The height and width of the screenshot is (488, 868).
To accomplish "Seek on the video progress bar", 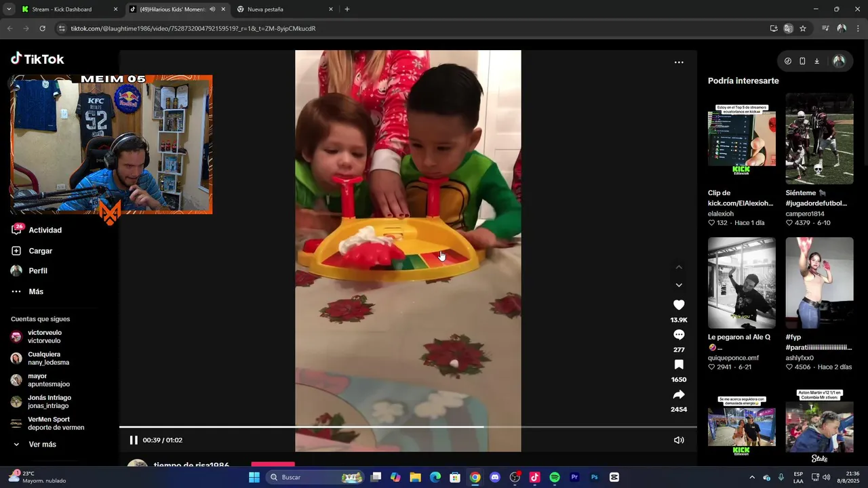I will [408, 427].
